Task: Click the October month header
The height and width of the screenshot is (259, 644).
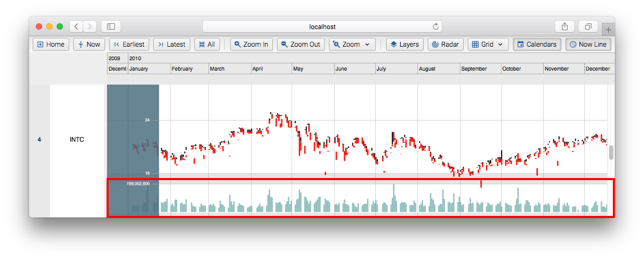Action: 522,69
